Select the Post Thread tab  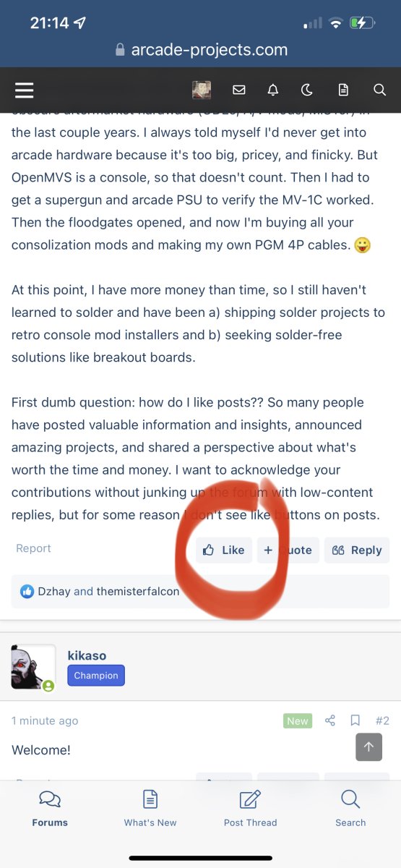coord(251,807)
